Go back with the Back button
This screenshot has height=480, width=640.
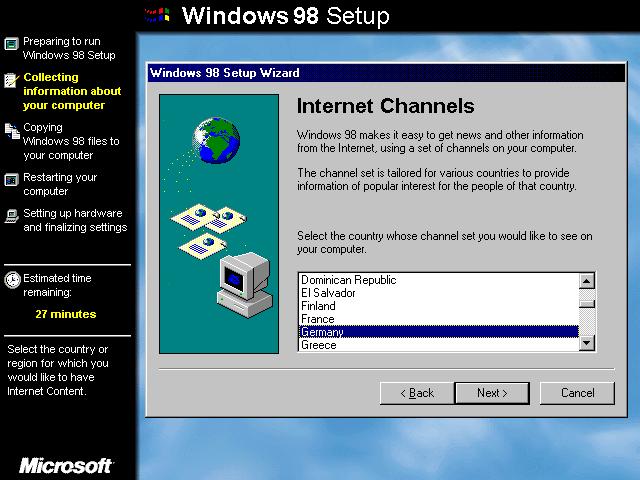coord(417,393)
